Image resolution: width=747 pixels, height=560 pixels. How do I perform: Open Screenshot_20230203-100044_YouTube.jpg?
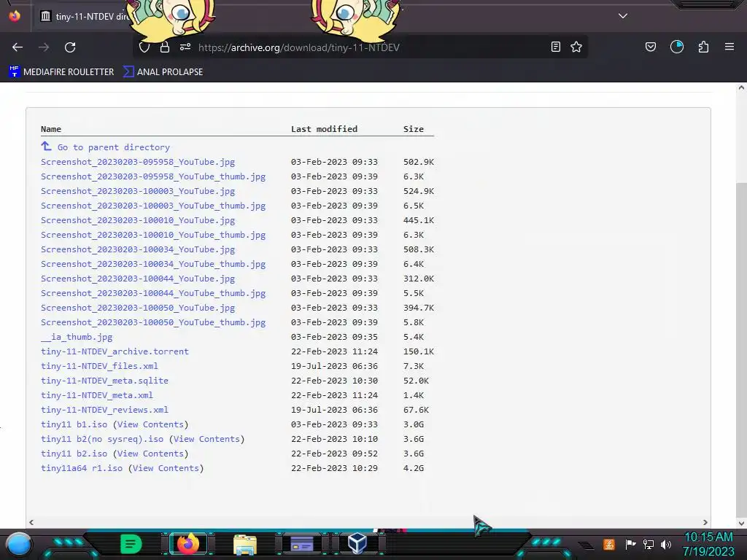pyautogui.click(x=138, y=279)
